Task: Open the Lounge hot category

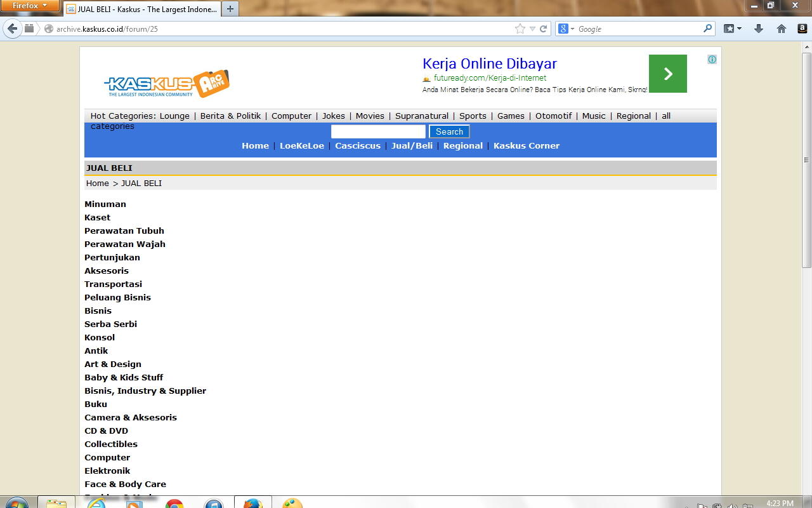Action: (174, 116)
